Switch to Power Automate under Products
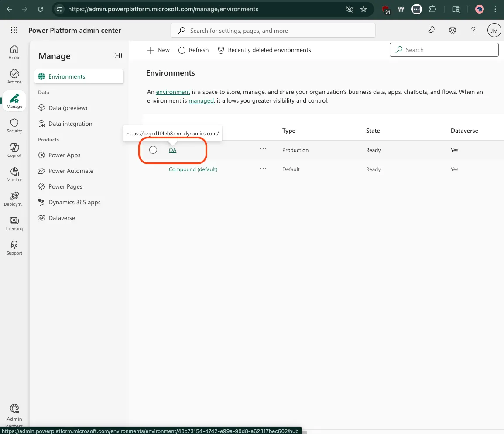504x434 pixels. 71,171
